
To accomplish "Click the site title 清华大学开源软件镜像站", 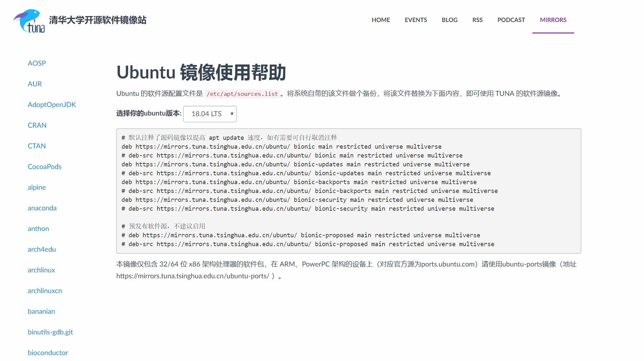I will [98, 20].
